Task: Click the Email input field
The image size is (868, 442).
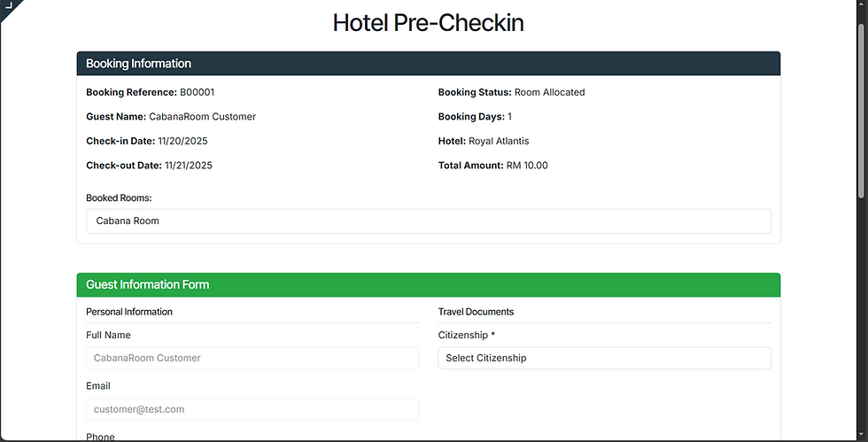Action: coord(252,409)
